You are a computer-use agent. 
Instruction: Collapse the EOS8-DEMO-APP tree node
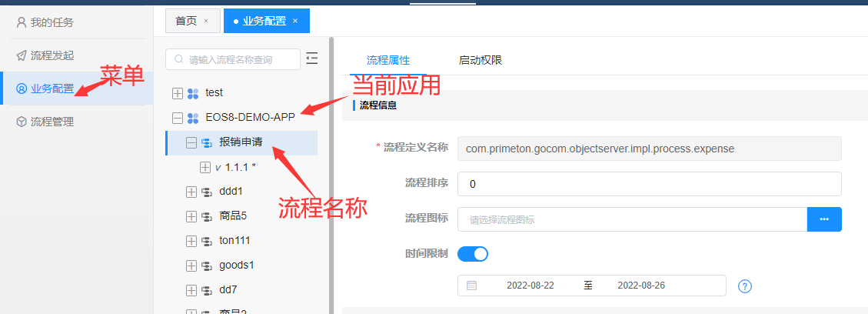(178, 119)
